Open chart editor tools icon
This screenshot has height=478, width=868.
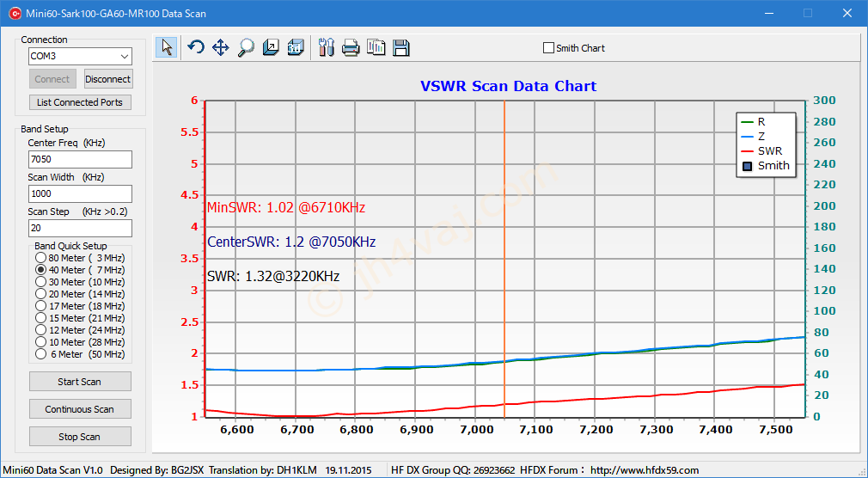tap(327, 47)
